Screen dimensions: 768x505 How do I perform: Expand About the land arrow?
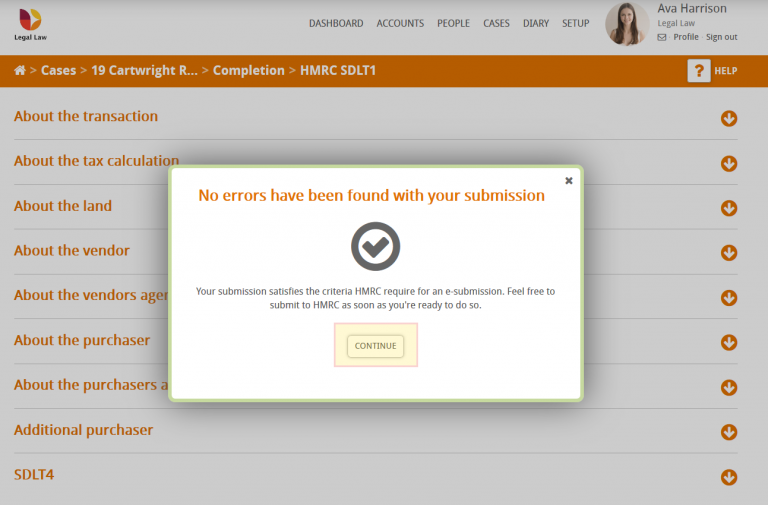729,208
